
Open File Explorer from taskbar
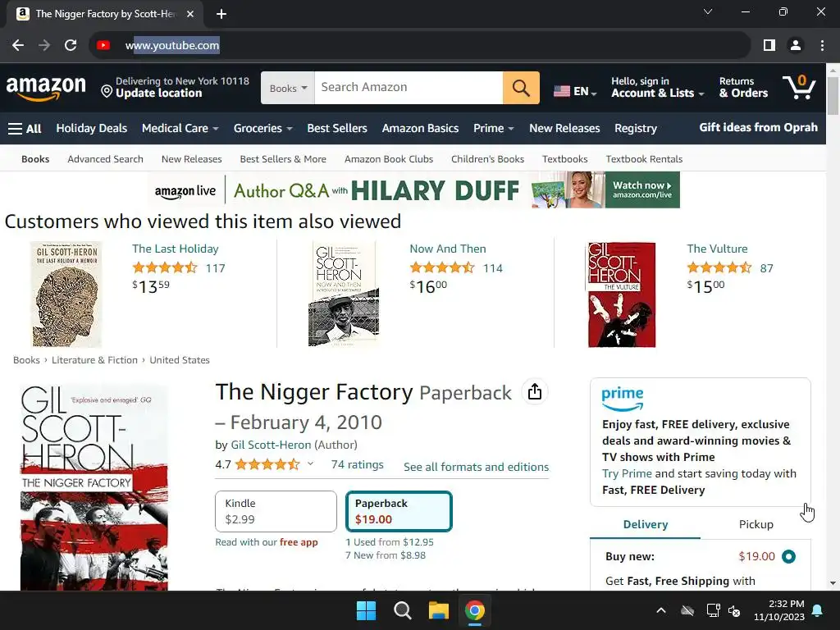(x=438, y=610)
